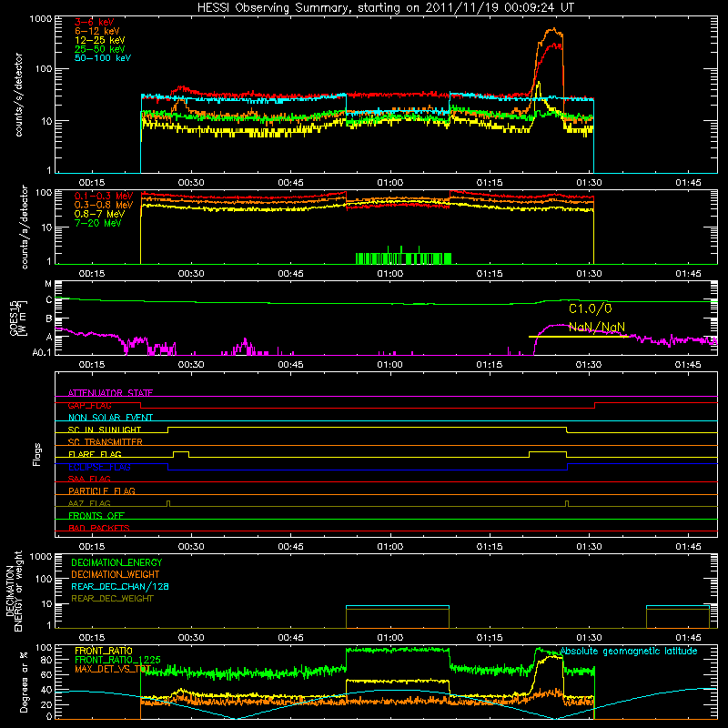Click the 7-20 MeV legend entry

98,223
